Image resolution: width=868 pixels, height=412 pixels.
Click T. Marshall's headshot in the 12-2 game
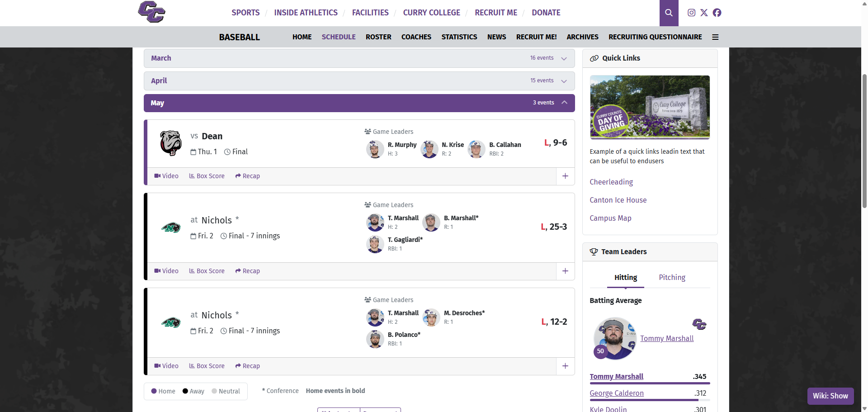[375, 317]
